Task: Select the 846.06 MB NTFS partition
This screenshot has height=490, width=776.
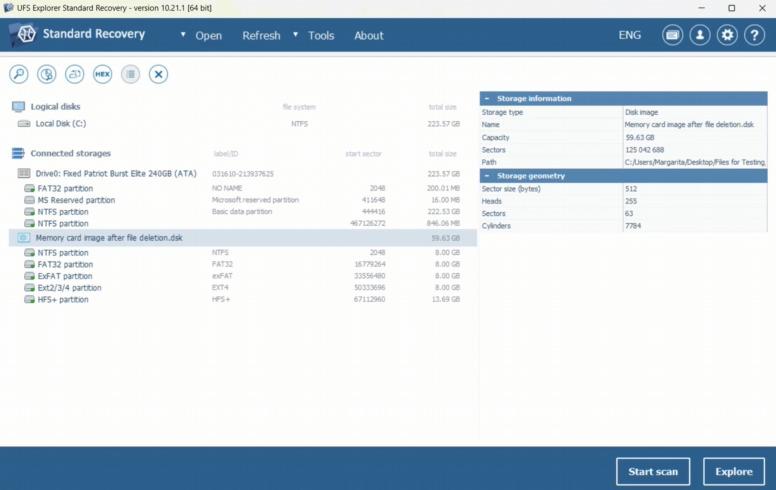Action: pyautogui.click(x=242, y=224)
